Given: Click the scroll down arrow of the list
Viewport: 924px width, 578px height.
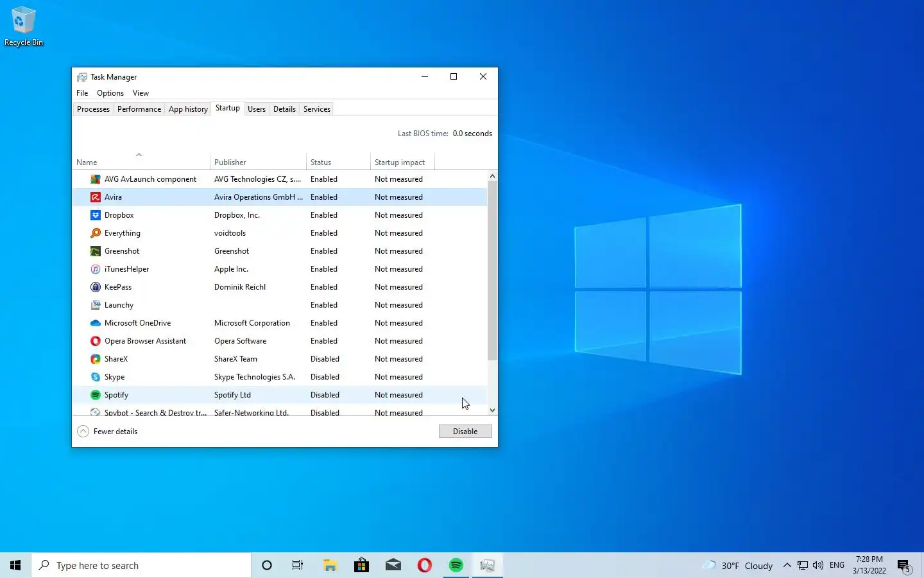Looking at the screenshot, I should tap(492, 410).
